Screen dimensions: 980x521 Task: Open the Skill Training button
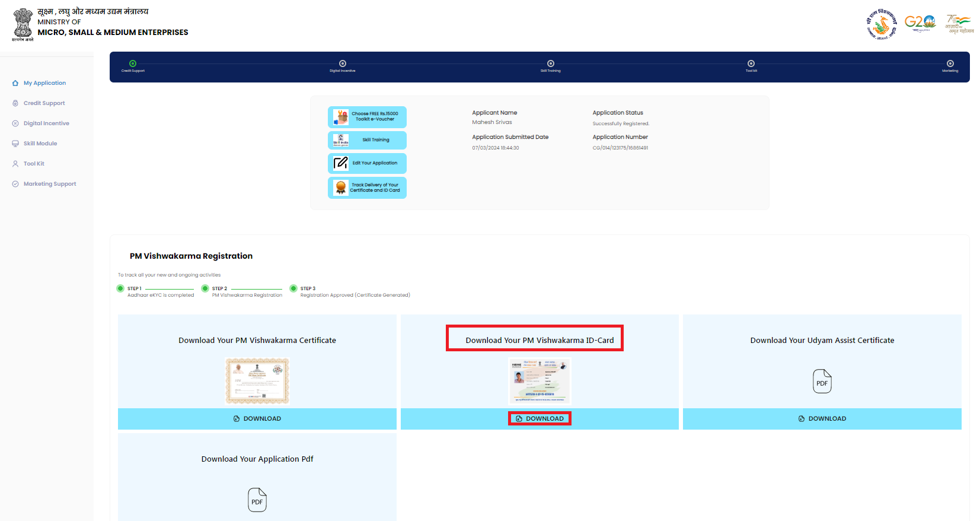pyautogui.click(x=367, y=140)
